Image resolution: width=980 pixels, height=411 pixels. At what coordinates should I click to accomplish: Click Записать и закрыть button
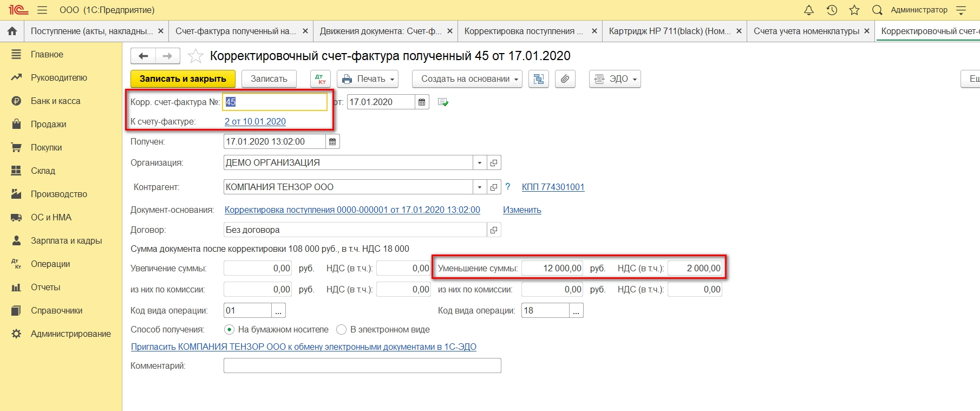[183, 79]
